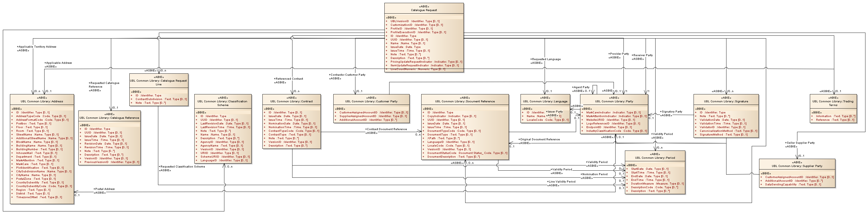Click the UBL Common Library::Contract header
The height and width of the screenshot is (214, 868).
(292, 101)
